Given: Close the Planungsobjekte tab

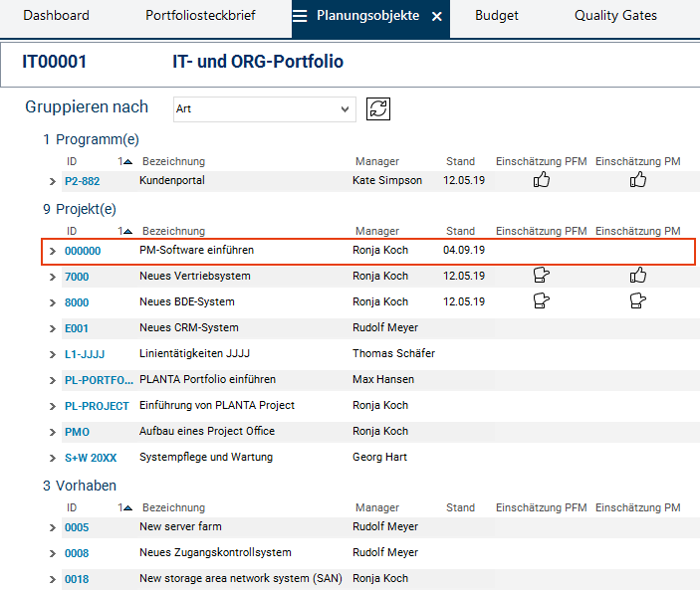Looking at the screenshot, I should [437, 17].
